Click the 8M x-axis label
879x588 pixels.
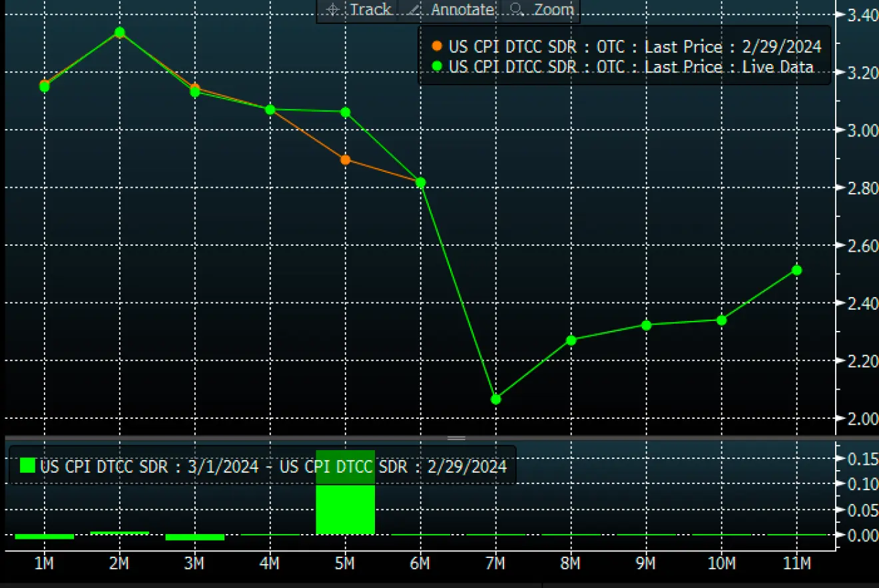[x=571, y=563]
